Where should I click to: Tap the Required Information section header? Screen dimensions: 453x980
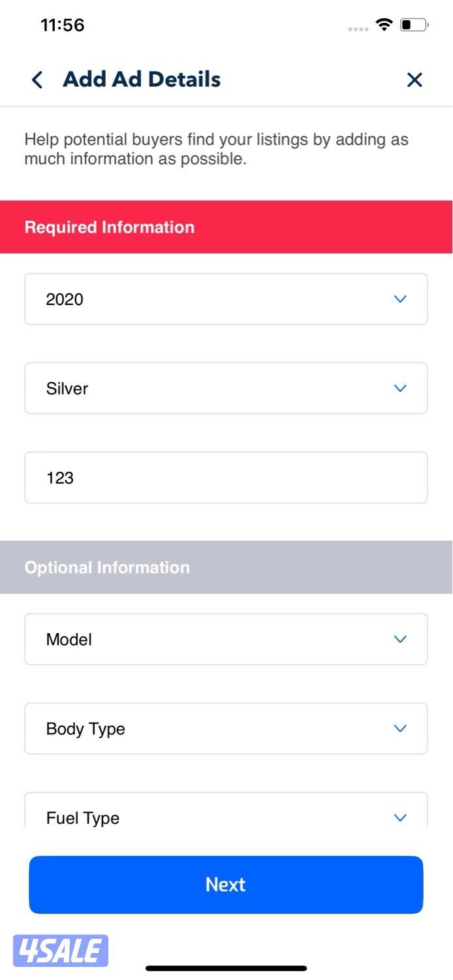110,227
